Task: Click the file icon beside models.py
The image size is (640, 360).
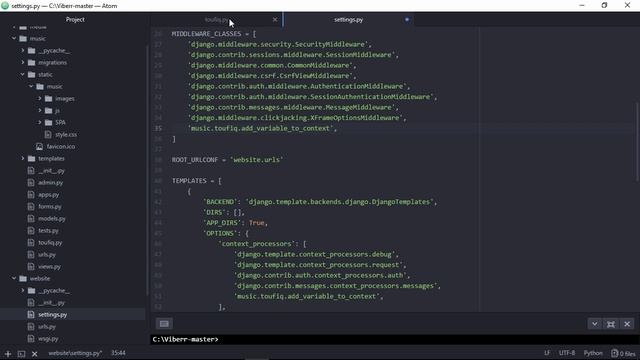Action: (31, 218)
